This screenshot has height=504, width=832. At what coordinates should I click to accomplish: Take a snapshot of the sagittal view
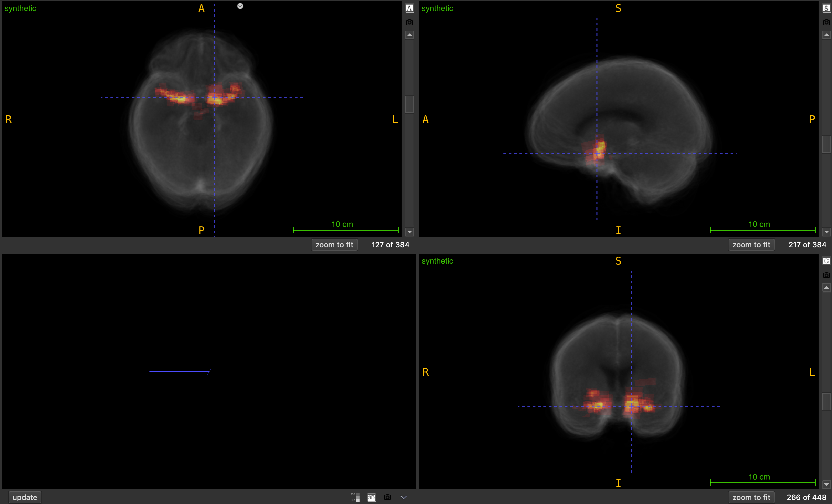[x=826, y=22]
